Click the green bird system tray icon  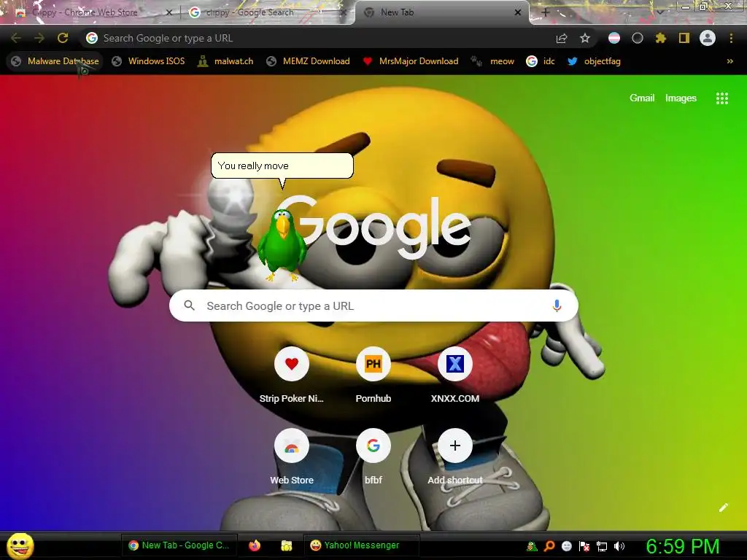pyautogui.click(x=532, y=546)
